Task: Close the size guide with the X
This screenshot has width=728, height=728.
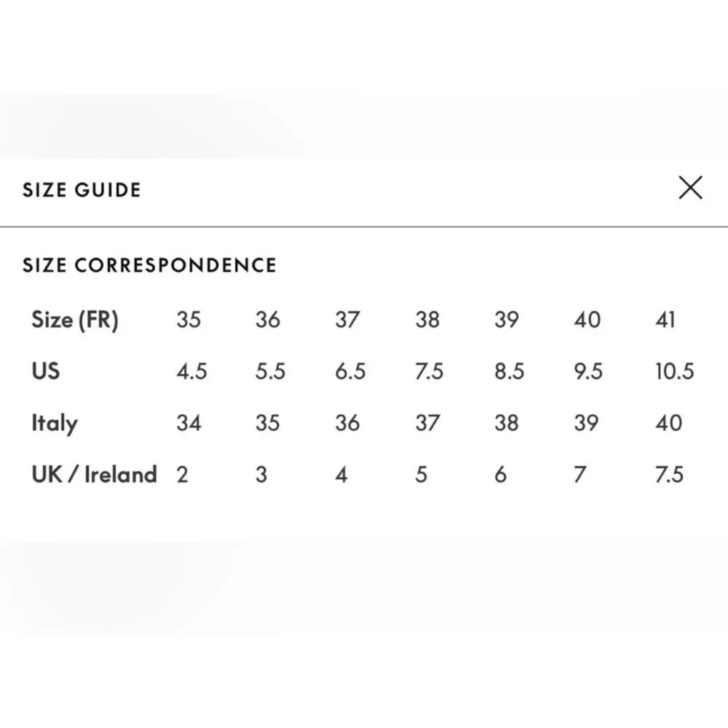Action: (690, 189)
